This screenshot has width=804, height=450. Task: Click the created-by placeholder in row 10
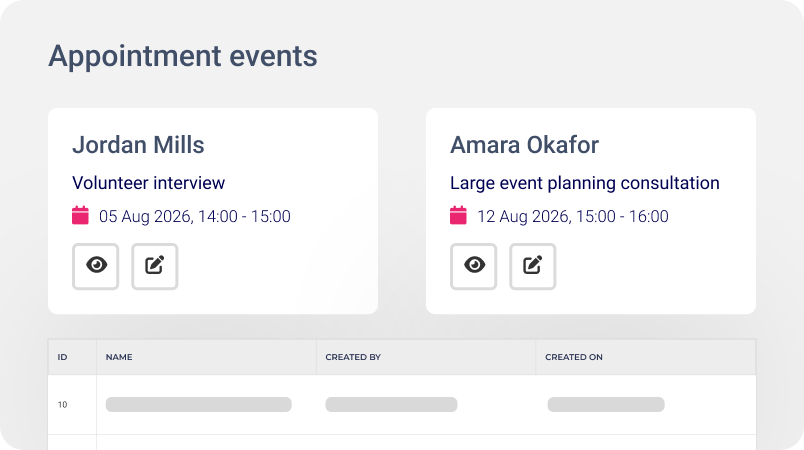(391, 404)
